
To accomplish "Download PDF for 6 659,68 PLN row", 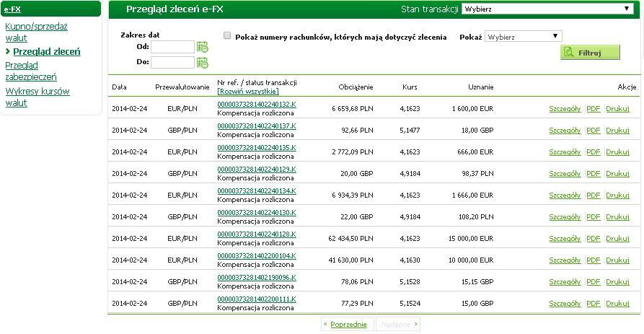I will 593,109.
